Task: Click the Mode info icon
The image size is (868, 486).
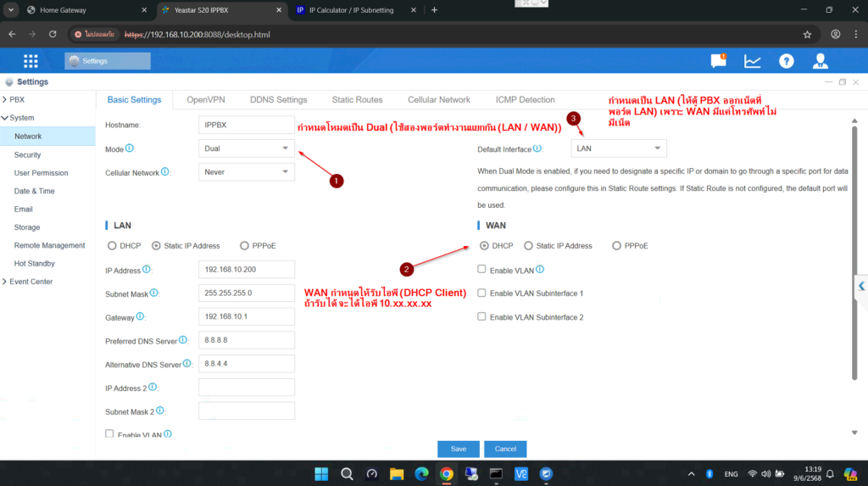Action: pyautogui.click(x=130, y=148)
